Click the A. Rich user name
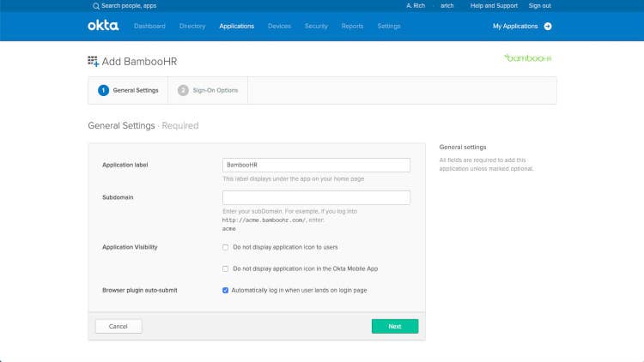The height and width of the screenshot is (362, 644). (416, 6)
